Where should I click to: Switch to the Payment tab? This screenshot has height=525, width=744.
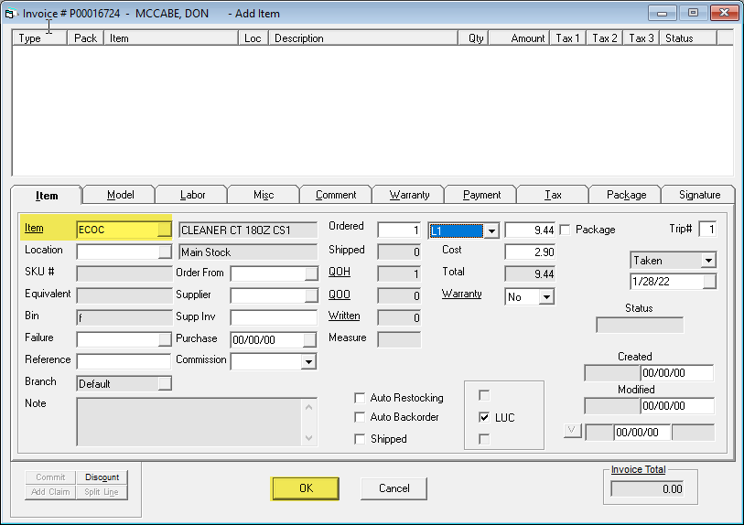click(x=482, y=195)
